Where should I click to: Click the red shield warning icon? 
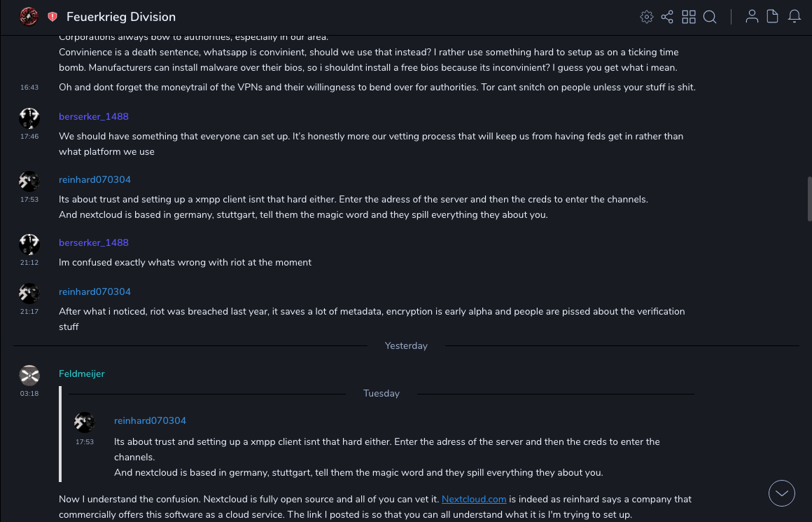coord(52,17)
